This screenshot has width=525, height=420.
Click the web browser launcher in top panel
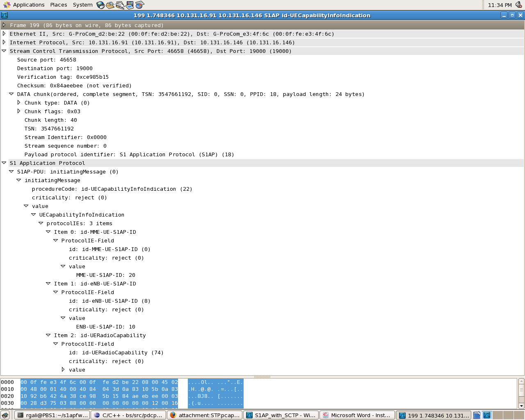(x=100, y=5)
